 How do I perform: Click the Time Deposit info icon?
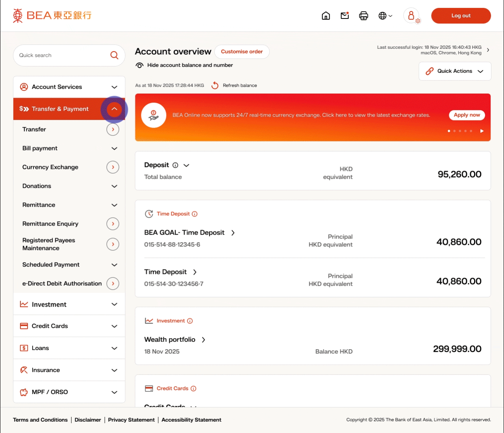pyautogui.click(x=195, y=214)
